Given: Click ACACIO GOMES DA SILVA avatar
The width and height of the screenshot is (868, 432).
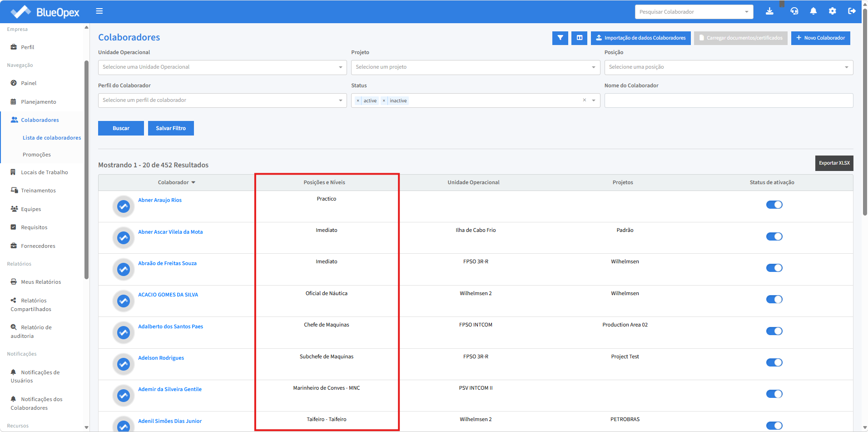Looking at the screenshot, I should (124, 301).
